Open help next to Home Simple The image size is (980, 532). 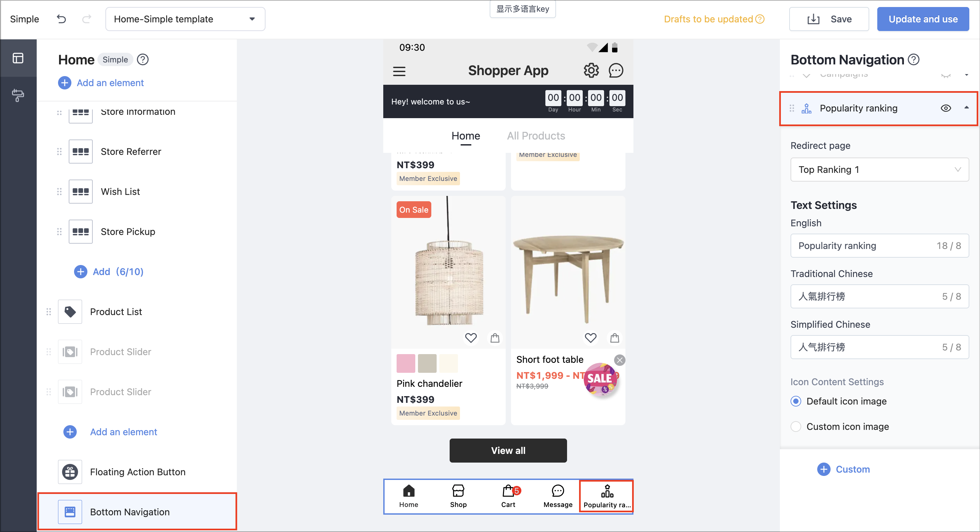point(143,59)
